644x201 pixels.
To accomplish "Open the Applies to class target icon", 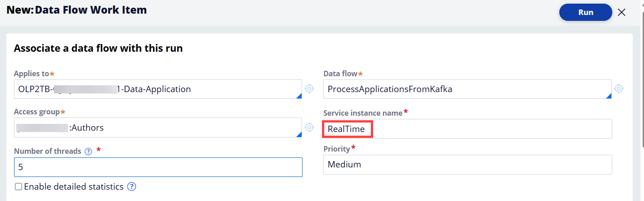I will [309, 89].
